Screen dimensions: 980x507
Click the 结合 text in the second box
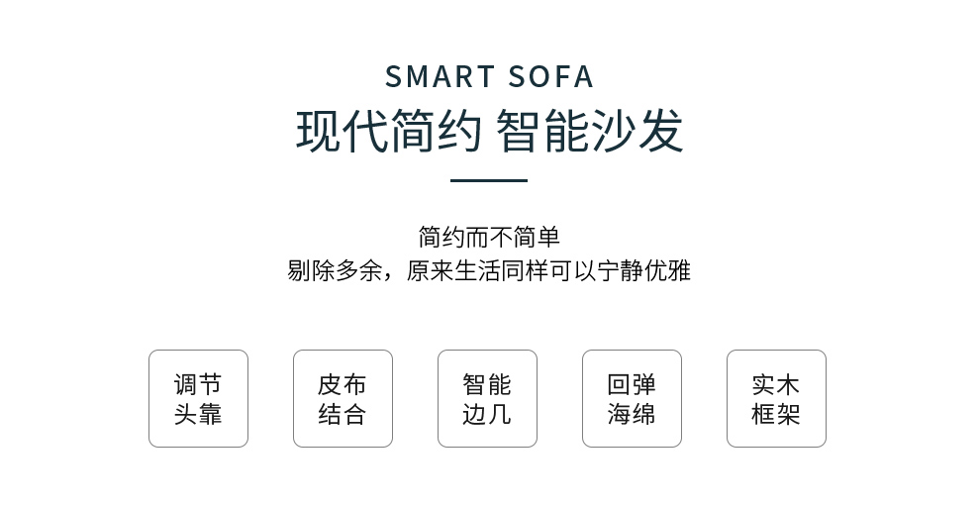[x=343, y=414]
